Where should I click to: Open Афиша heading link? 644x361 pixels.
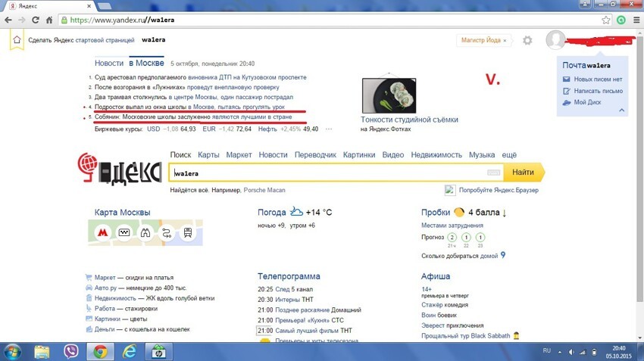(x=436, y=276)
